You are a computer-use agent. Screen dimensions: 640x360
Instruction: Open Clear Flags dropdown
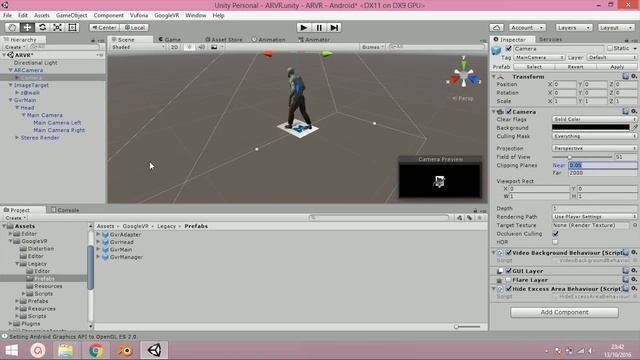[594, 119]
